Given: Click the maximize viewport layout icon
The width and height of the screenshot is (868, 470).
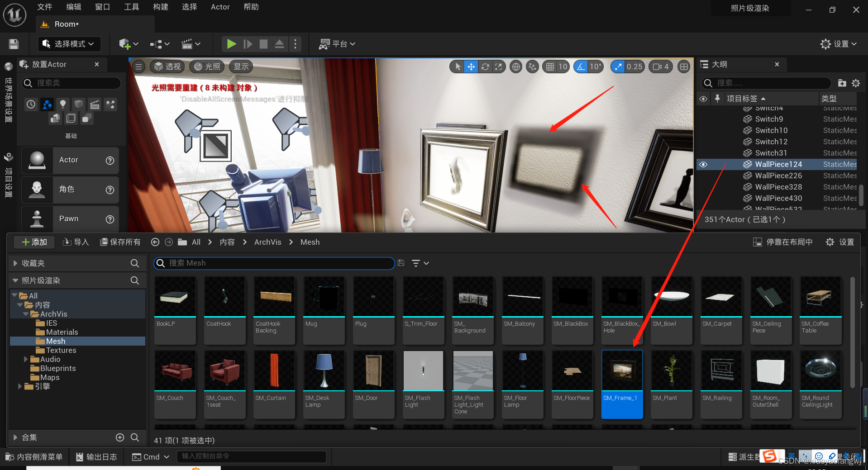Looking at the screenshot, I should (x=684, y=67).
